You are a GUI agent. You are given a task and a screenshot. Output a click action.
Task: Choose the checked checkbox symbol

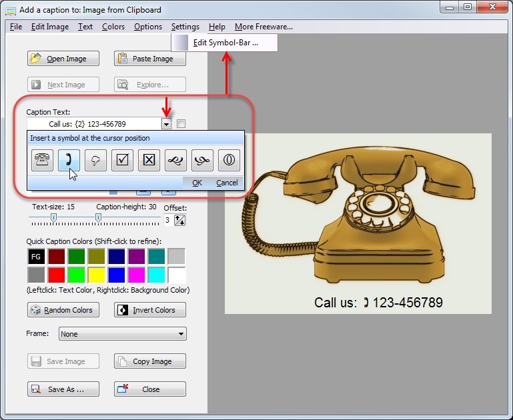coord(122,160)
